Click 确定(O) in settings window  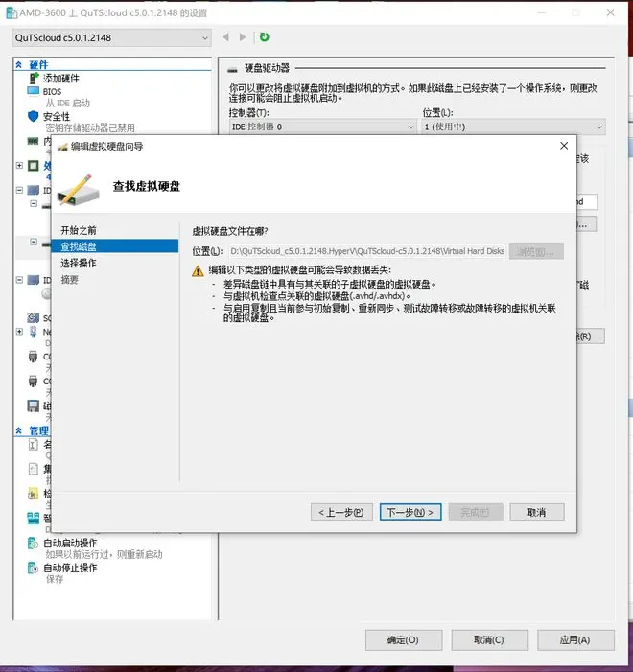coord(404,639)
